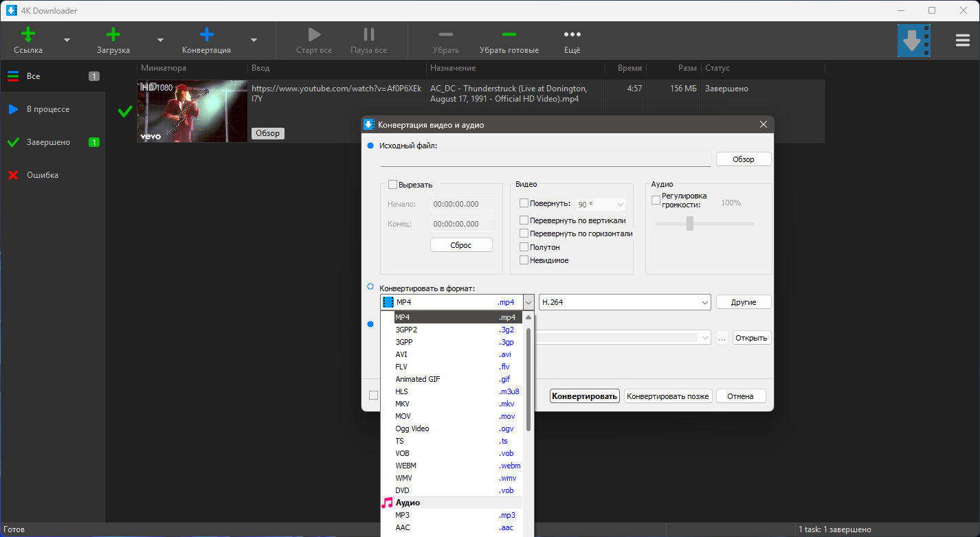Select the Конвертировать в формат radio button
980x537 pixels.
tap(371, 286)
